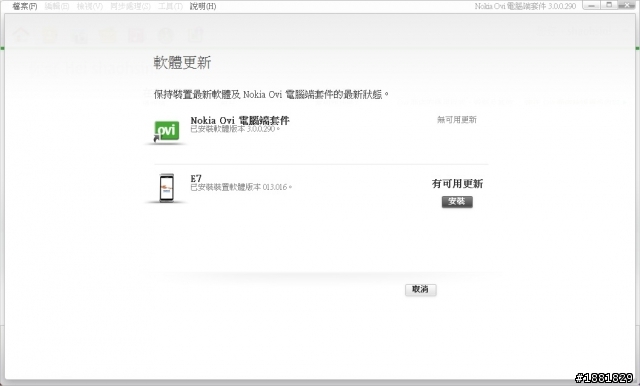Open the 說明(H) menu
The width and height of the screenshot is (640, 386).
point(203,6)
